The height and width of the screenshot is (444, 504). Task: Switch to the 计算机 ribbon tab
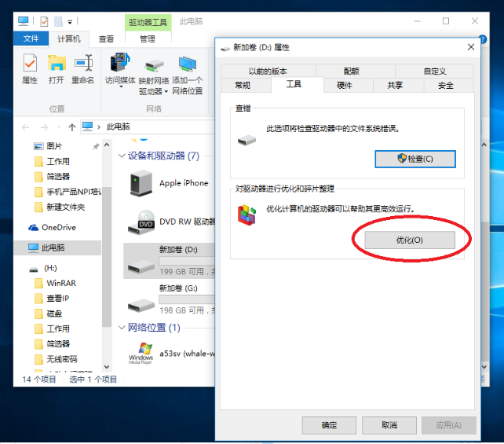(69, 39)
